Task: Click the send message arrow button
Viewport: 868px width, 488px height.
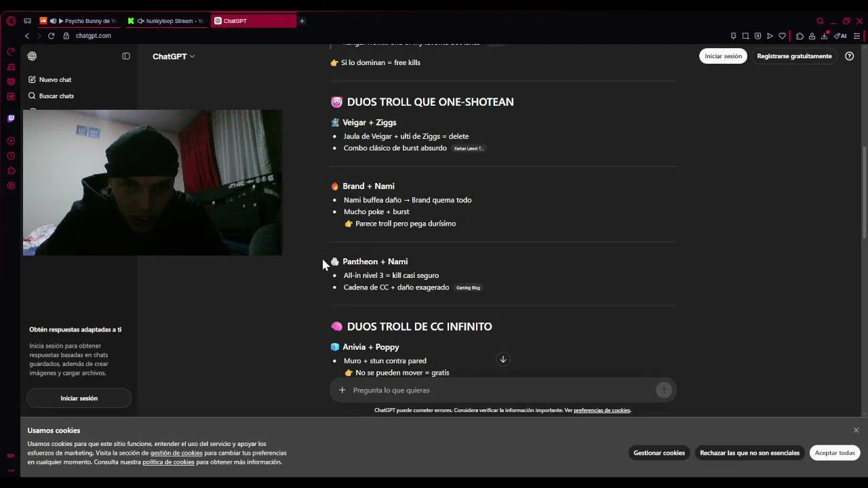Action: [663, 390]
